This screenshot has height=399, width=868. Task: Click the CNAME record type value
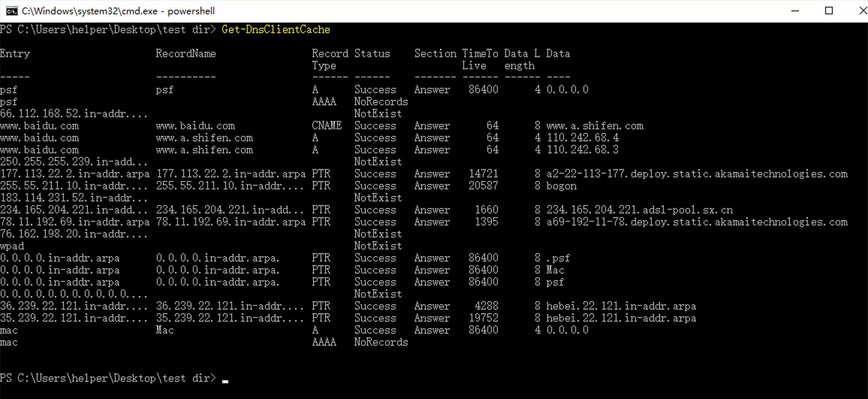pos(327,126)
